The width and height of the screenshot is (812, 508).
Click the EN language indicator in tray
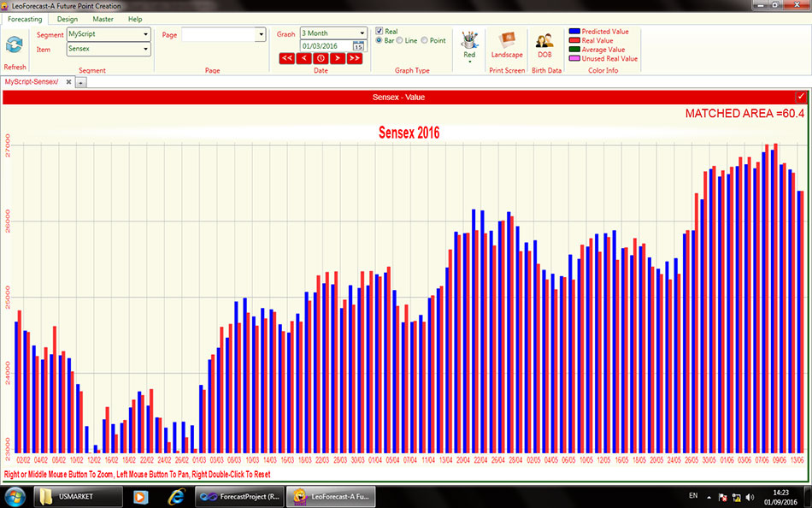(693, 496)
